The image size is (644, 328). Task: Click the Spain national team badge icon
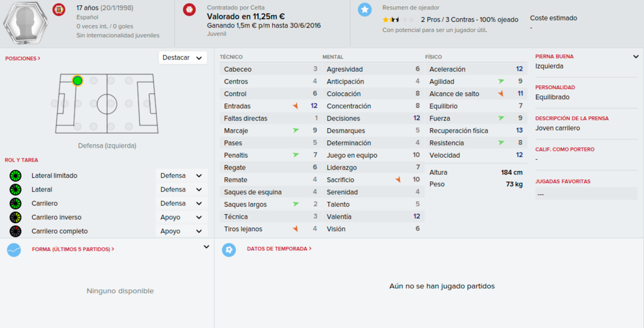coord(58,9)
